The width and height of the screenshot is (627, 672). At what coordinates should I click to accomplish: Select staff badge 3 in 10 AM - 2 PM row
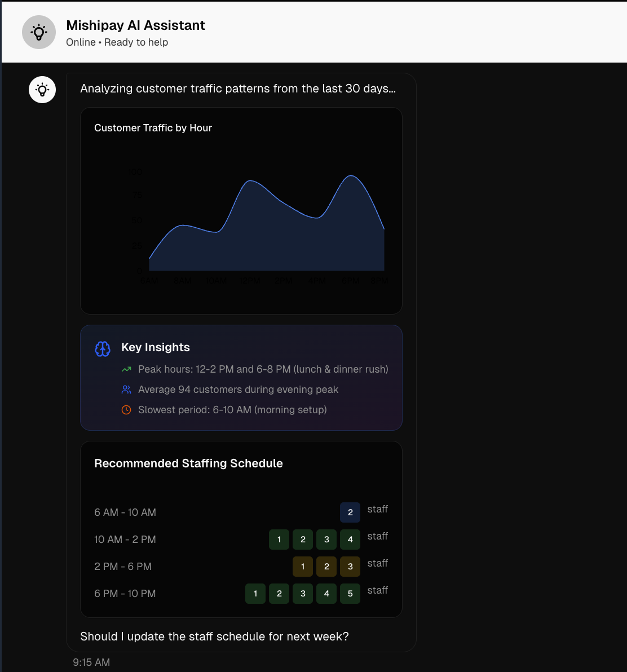click(326, 539)
